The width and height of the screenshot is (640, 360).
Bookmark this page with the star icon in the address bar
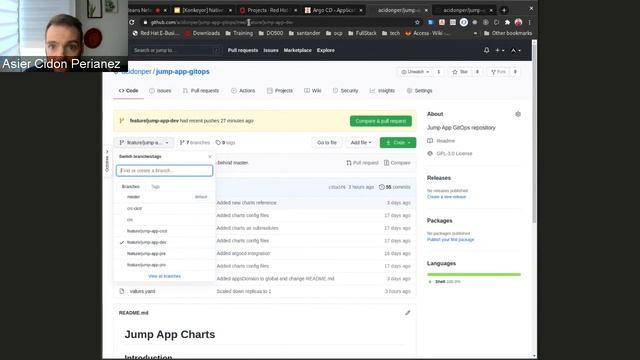coord(417,22)
